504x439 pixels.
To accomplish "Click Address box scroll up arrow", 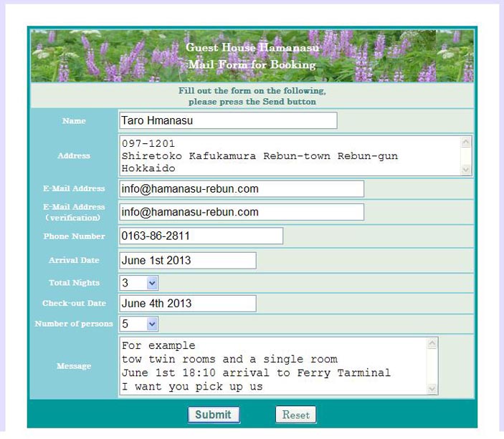I will pyautogui.click(x=466, y=142).
